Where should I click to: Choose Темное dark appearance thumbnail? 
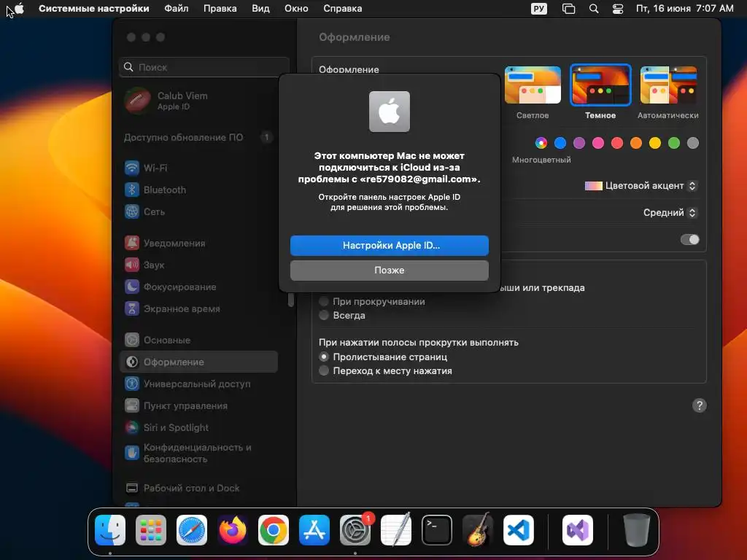point(600,85)
